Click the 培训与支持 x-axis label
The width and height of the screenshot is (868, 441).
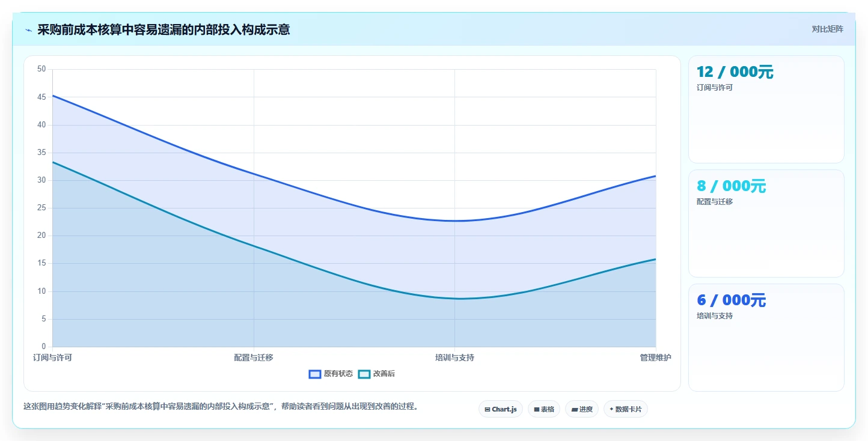[x=454, y=357]
